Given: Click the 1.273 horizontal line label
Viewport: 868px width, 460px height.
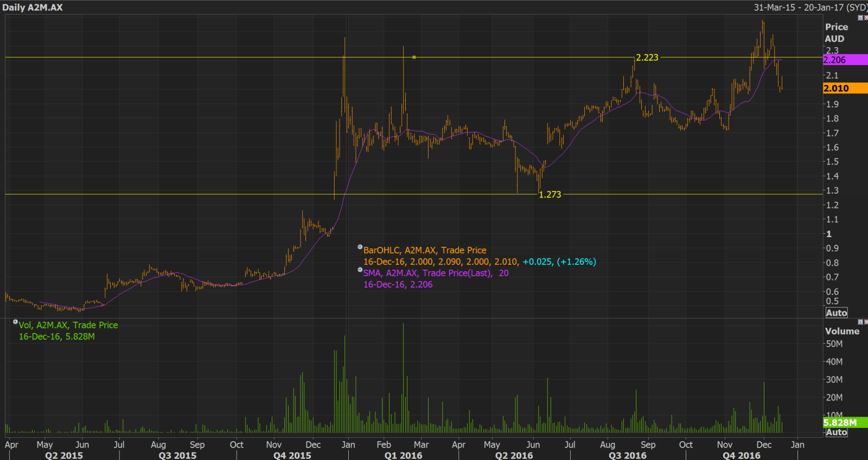Looking at the screenshot, I should pos(550,195).
